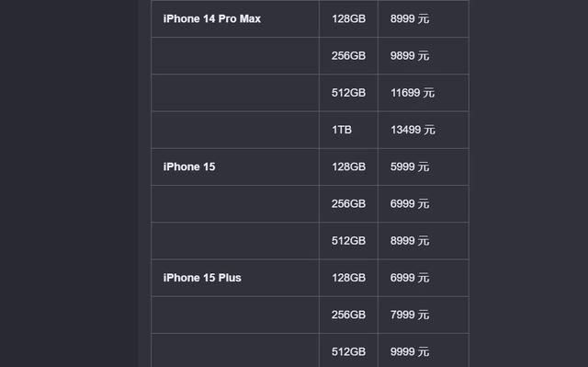Select the 8999 元 price for iPhone 14 Pro Max

410,18
